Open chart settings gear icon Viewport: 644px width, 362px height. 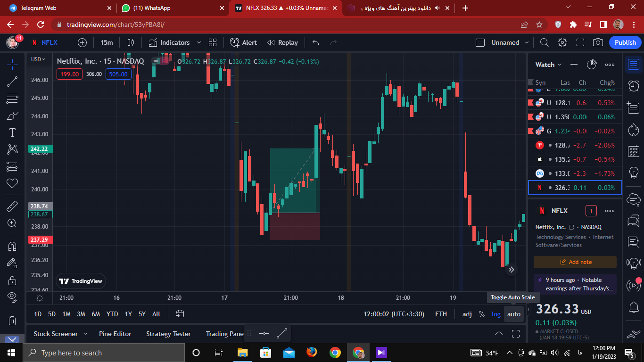pos(562,42)
